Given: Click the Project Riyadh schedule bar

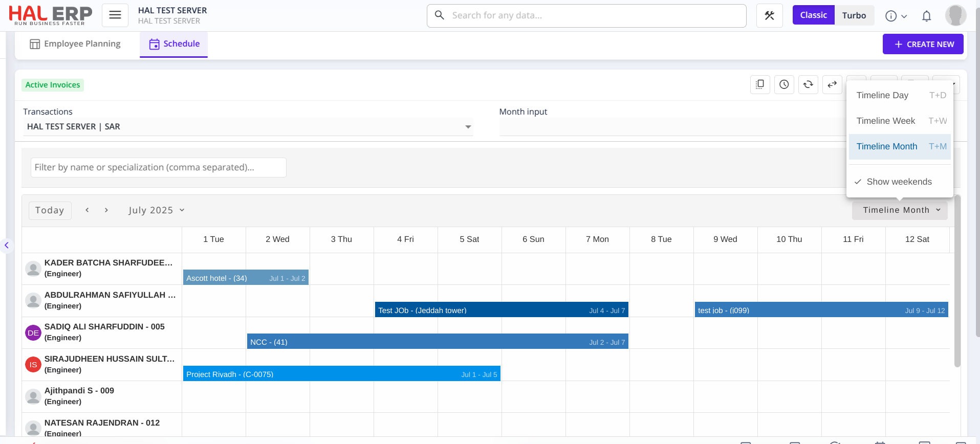Looking at the screenshot, I should tap(341, 374).
